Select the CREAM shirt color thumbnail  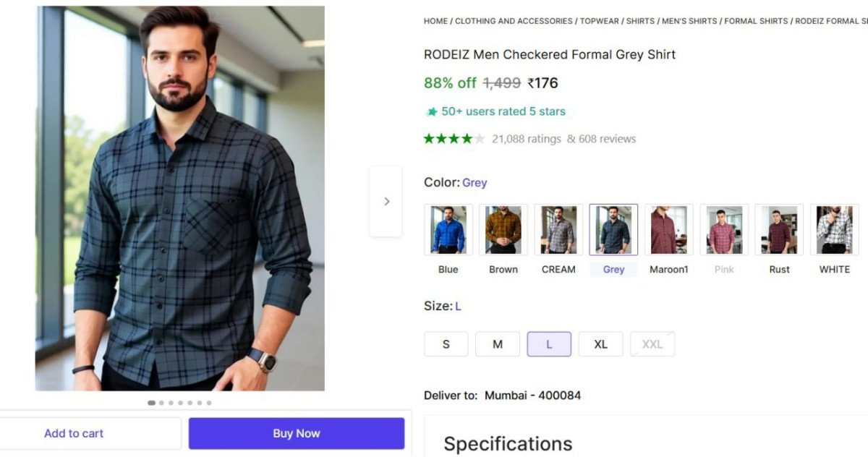[558, 228]
